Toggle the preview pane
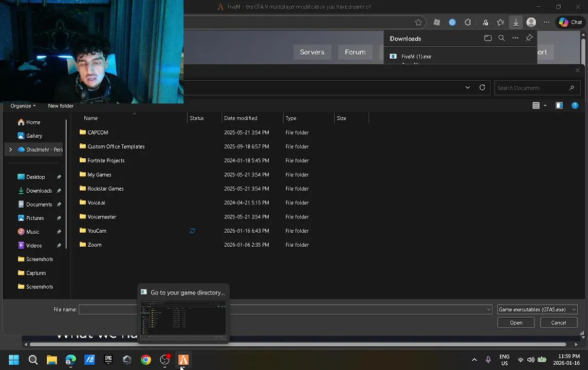588x370 pixels. coord(559,106)
